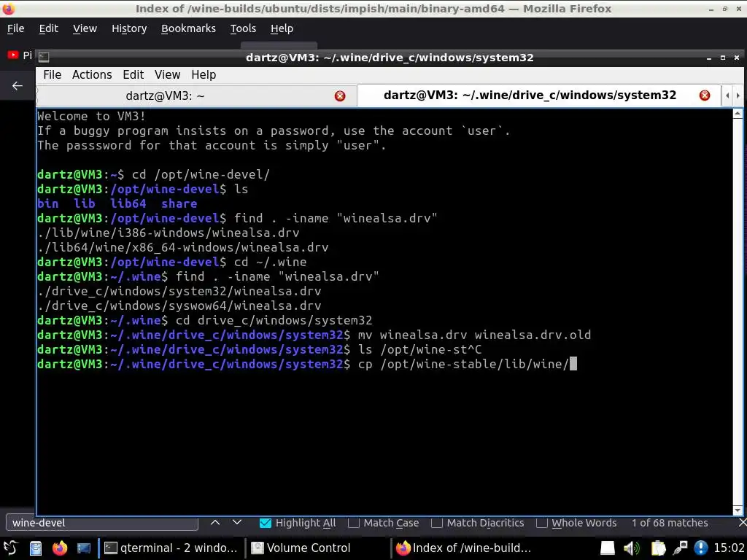Viewport: 747px width, 560px height.
Task: Close the system32 terminal tab
Action: point(705,96)
